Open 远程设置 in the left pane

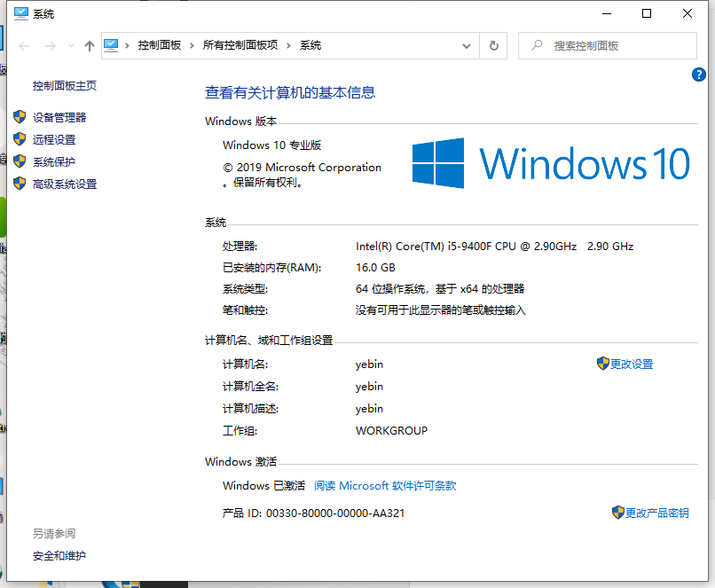click(52, 138)
